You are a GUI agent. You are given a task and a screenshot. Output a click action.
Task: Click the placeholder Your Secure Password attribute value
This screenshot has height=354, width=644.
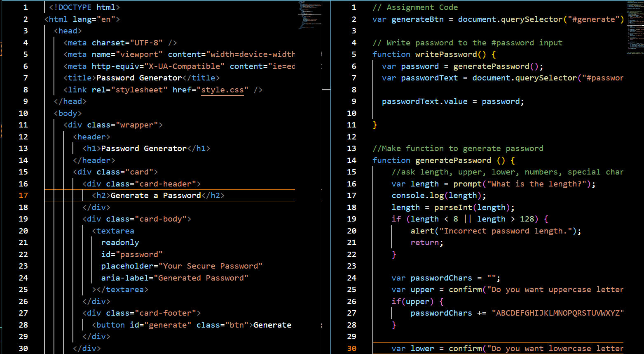pos(212,266)
